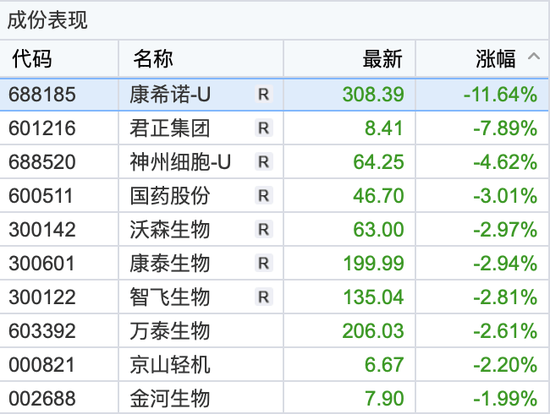The image size is (550, 414).
Task: Select stock code 600511
Action: (41, 196)
